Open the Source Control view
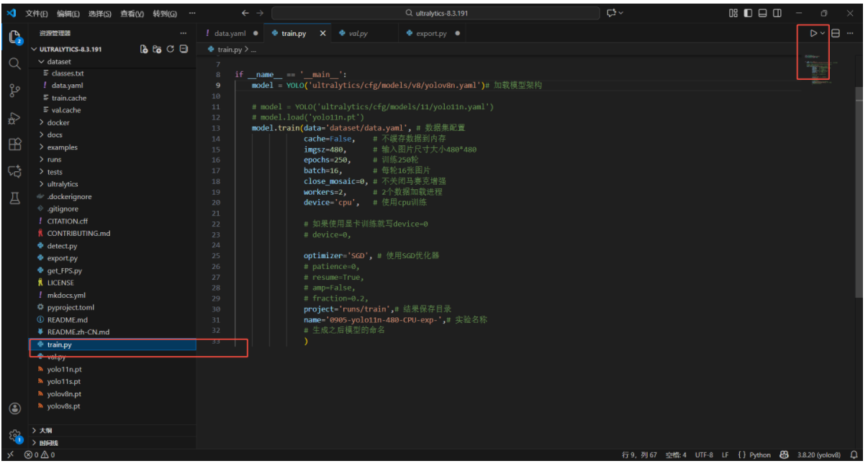The width and height of the screenshot is (868, 466). 14,91
